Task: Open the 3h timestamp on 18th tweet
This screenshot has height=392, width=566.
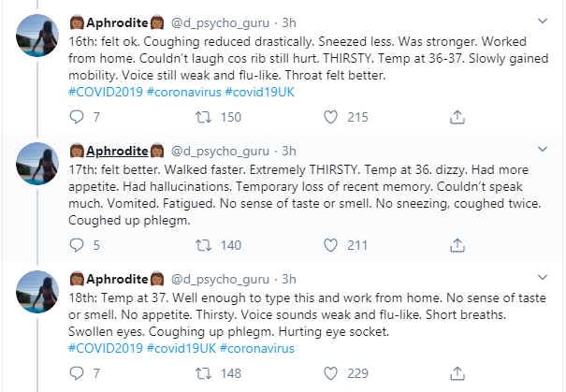Action: (289, 279)
